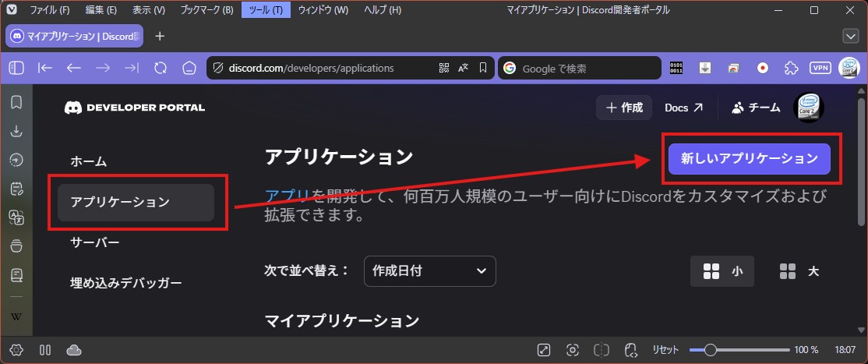Click the stacked windows extension icon

pos(734,68)
